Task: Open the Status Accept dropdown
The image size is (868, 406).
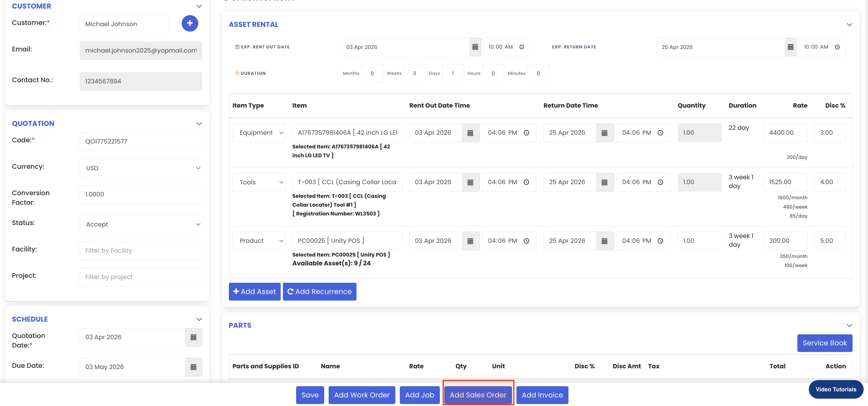Action: point(141,224)
